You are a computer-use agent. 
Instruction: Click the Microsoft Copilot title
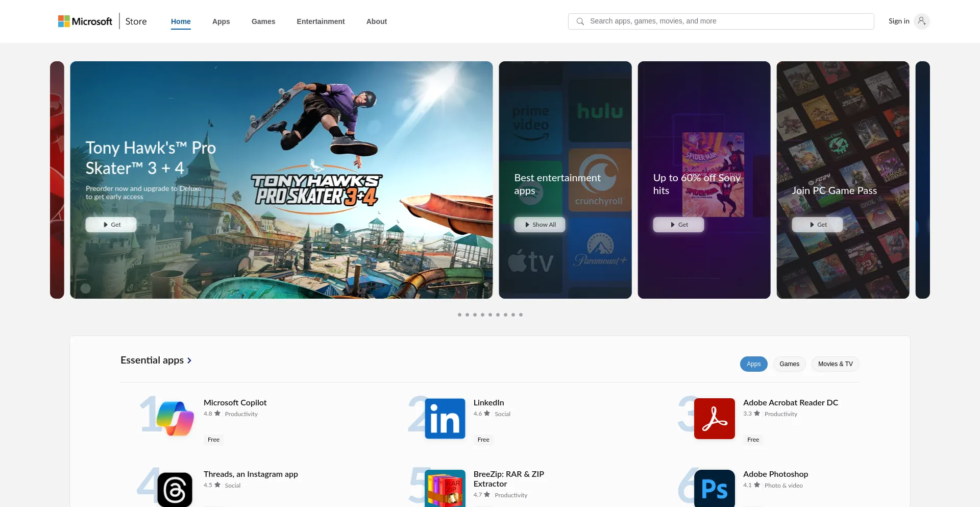click(235, 403)
